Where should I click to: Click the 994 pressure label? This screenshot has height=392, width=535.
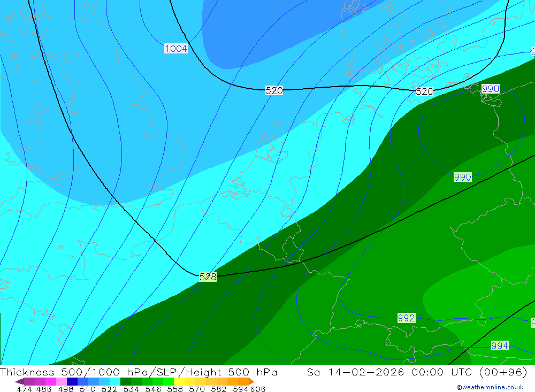tap(500, 345)
